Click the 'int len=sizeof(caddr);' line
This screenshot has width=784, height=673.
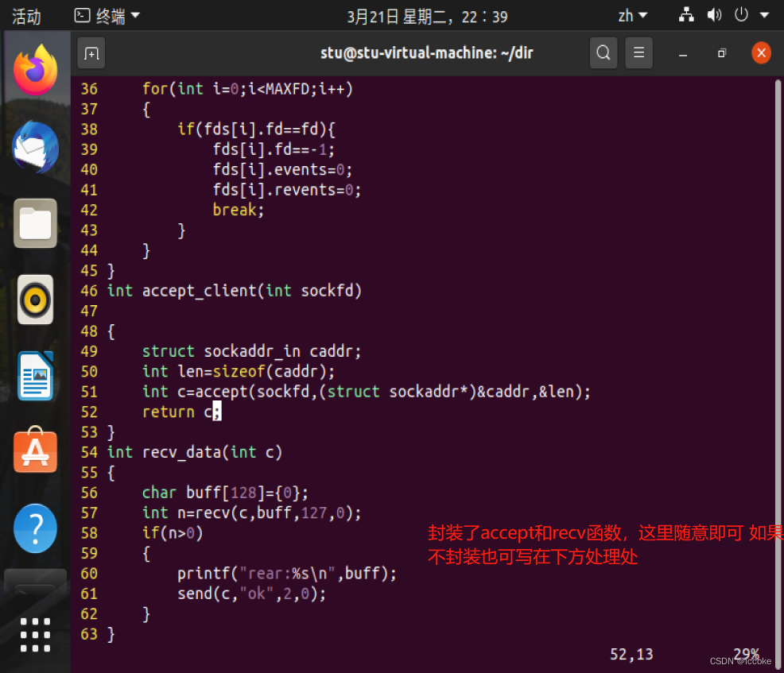click(x=239, y=371)
